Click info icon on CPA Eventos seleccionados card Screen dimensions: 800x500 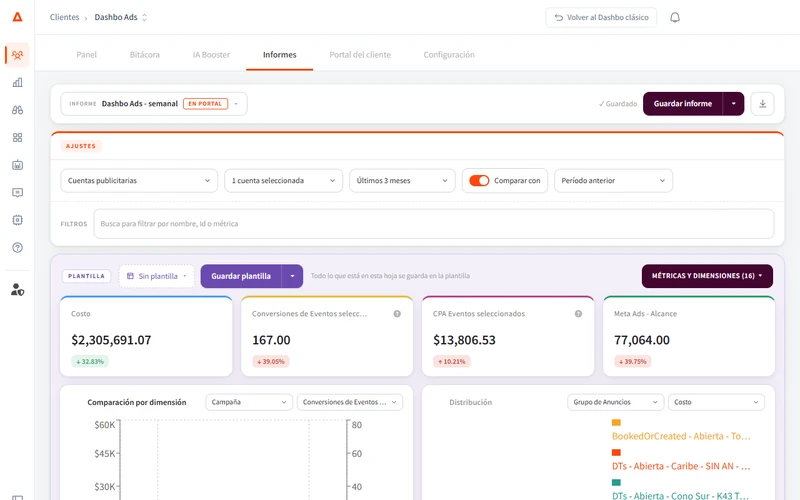pos(578,314)
